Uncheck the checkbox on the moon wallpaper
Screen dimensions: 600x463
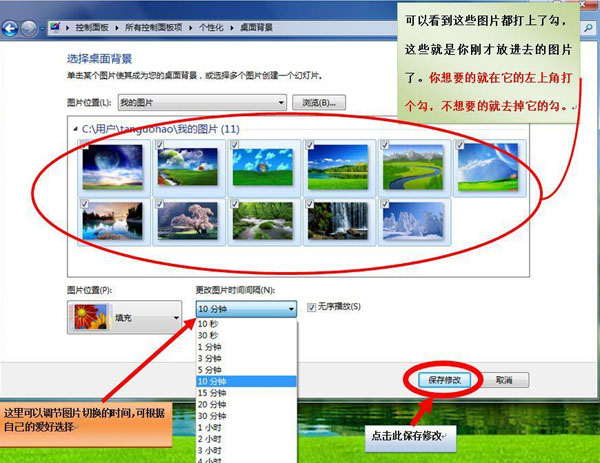point(82,146)
